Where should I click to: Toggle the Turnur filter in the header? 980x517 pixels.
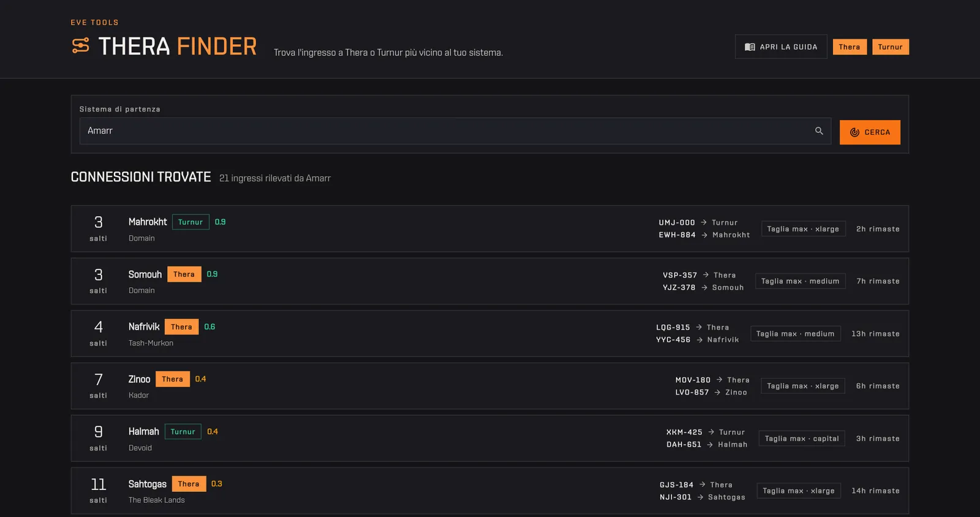891,47
